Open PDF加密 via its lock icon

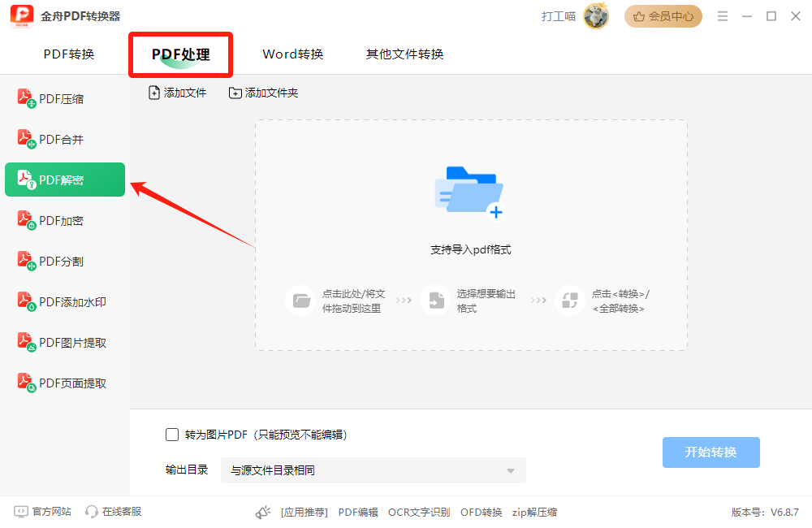(27, 221)
